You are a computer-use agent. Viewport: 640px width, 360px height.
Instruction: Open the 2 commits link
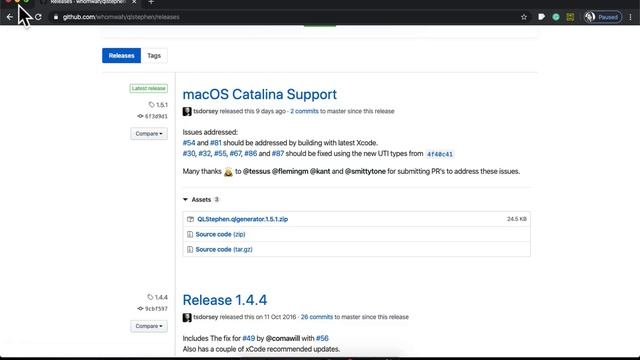(304, 111)
